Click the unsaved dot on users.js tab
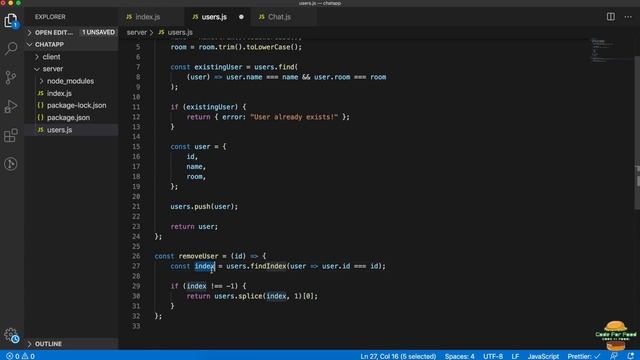This screenshot has width=640, height=360. pos(241,17)
